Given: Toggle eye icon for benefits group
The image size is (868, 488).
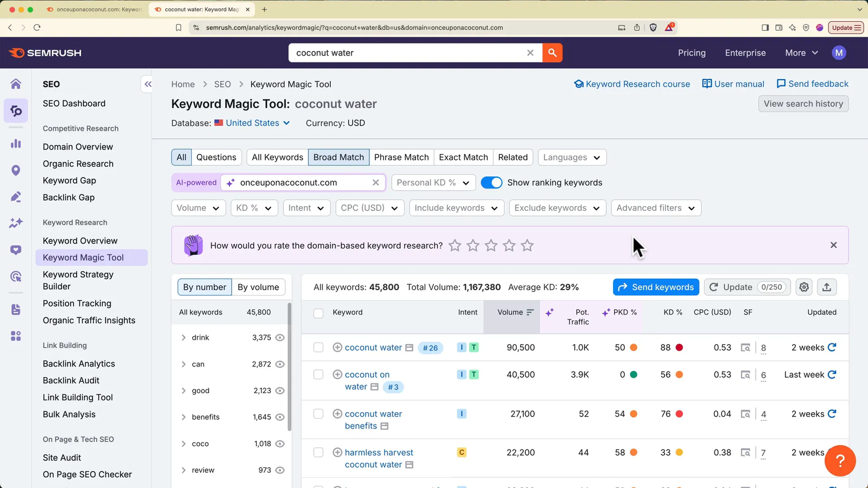Looking at the screenshot, I should [280, 417].
